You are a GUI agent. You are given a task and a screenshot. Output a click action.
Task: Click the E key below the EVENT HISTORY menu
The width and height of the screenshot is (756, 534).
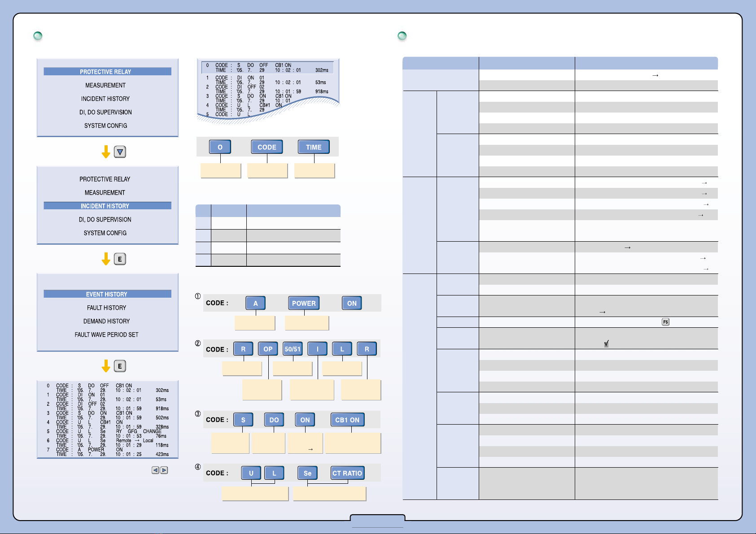120,366
